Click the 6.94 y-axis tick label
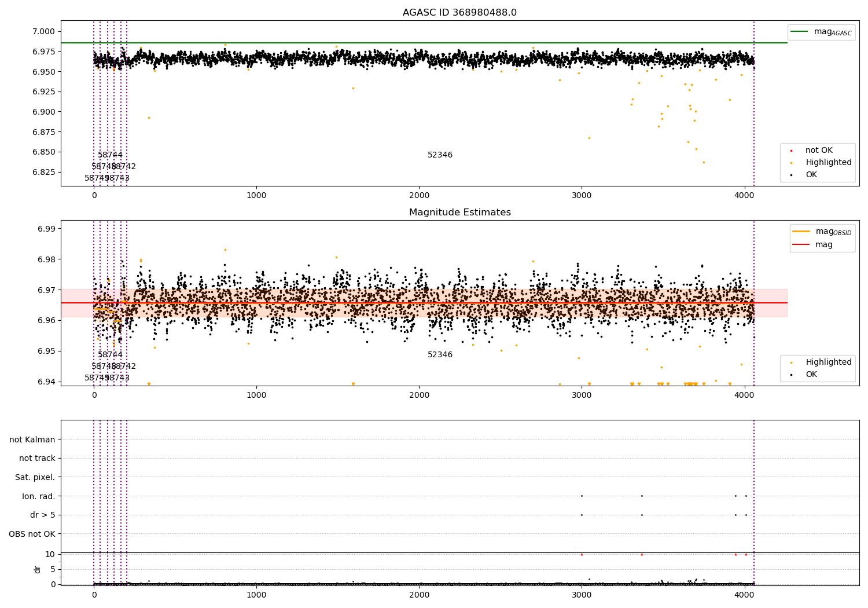Screen dimensions: 868x608 [x=46, y=382]
